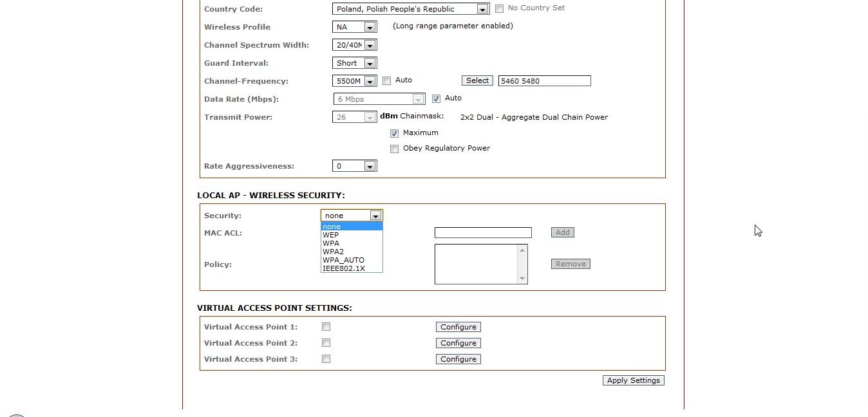Select IEEE802.1X security option
The height and width of the screenshot is (417, 868).
click(352, 268)
